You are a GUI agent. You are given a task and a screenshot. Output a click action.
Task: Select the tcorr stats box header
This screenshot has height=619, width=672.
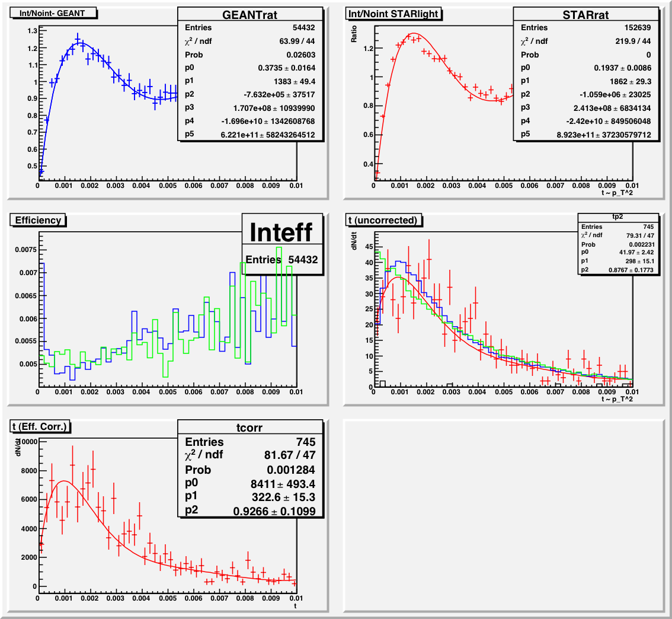coord(250,427)
